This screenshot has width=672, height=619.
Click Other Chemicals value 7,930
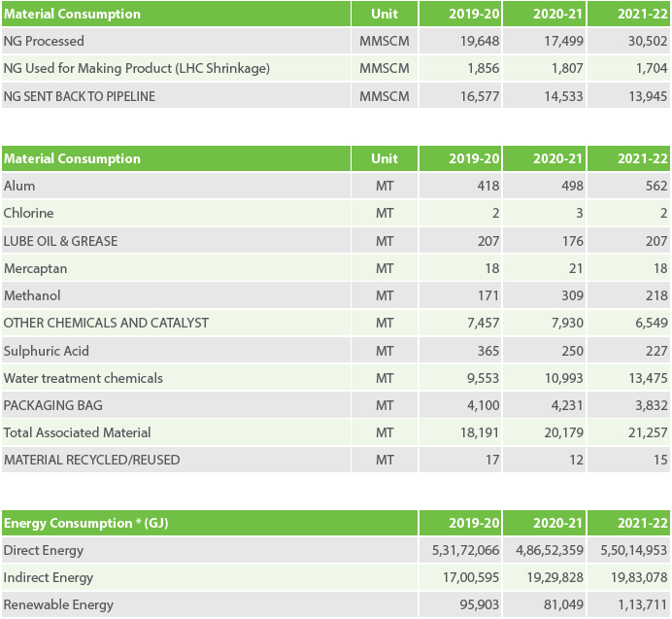pos(567,323)
